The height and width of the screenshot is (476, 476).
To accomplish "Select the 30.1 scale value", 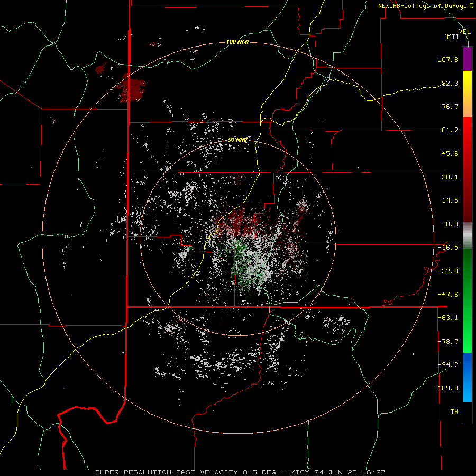I will [x=450, y=177].
